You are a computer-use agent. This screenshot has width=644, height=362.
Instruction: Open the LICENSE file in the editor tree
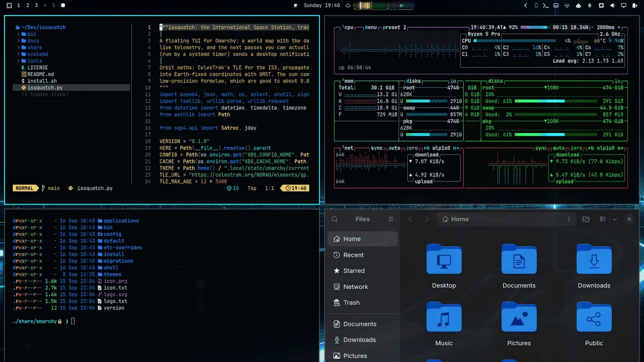click(35, 68)
